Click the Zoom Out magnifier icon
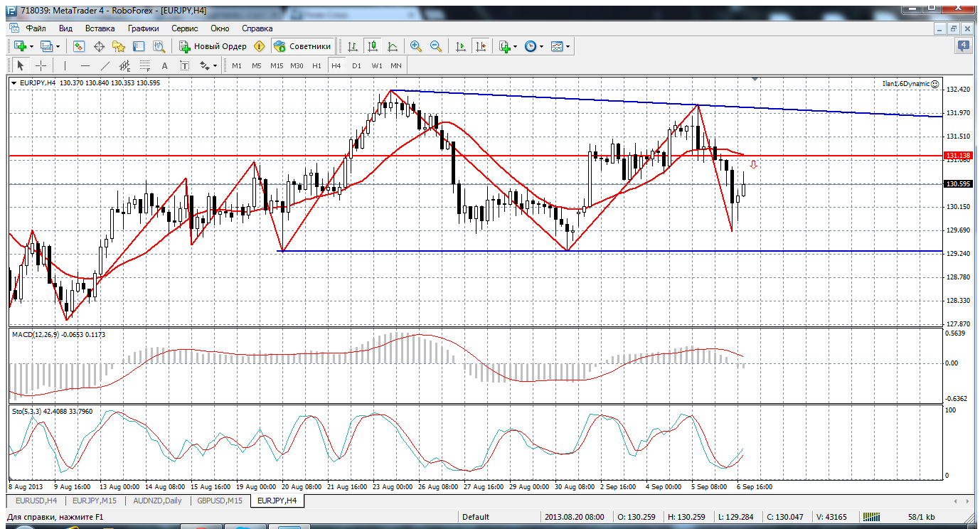 (x=436, y=46)
